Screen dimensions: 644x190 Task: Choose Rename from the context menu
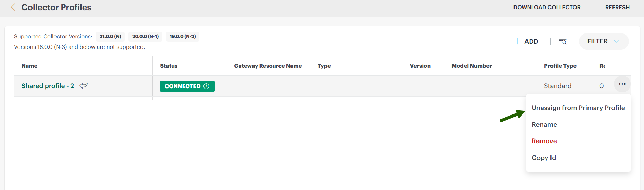(x=544, y=124)
